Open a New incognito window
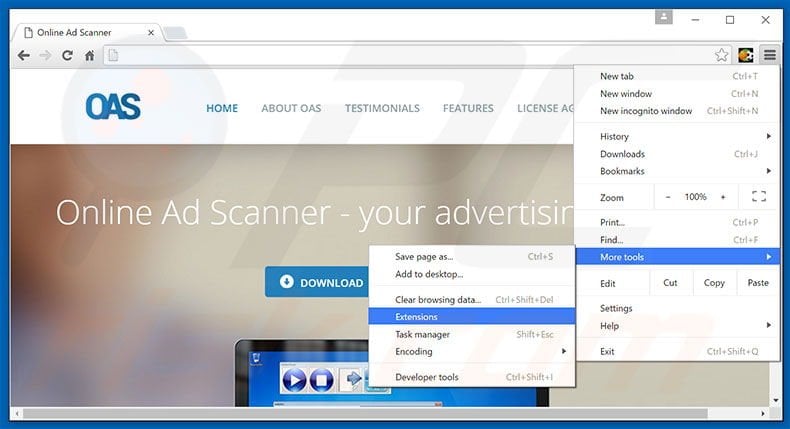Screen dimensions: 790x429 click(x=677, y=111)
